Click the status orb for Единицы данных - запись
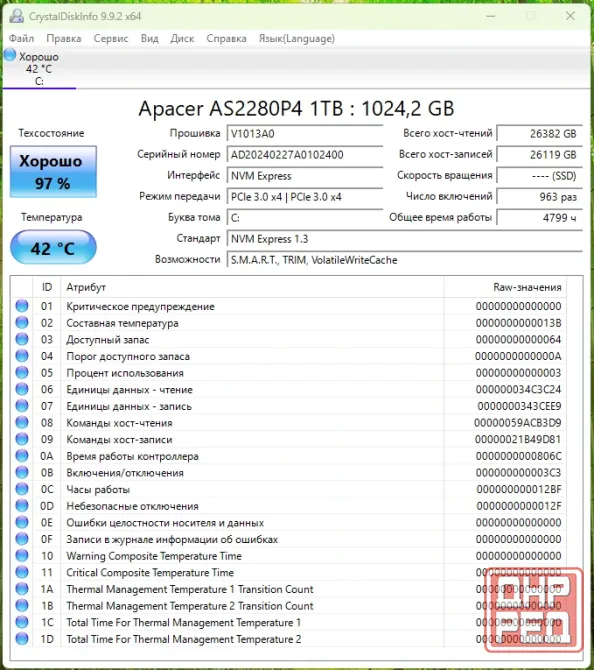Screen dimensions: 594x670 click(x=22, y=406)
